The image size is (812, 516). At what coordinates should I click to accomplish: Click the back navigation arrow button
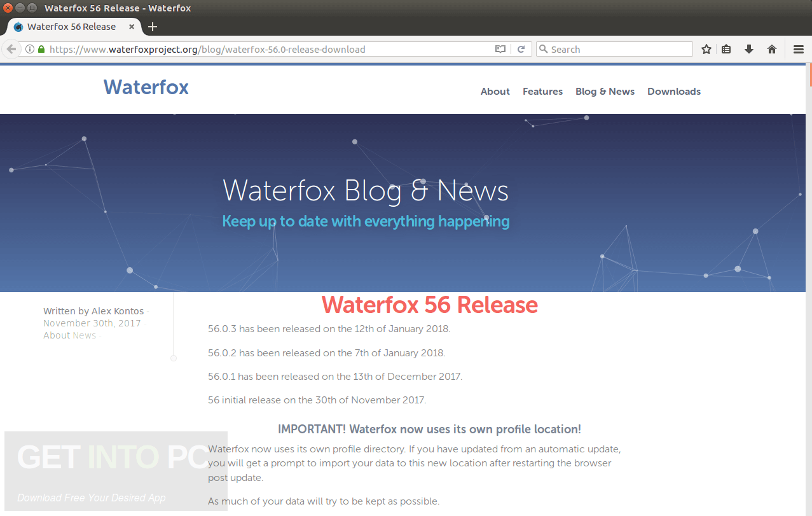coord(11,49)
